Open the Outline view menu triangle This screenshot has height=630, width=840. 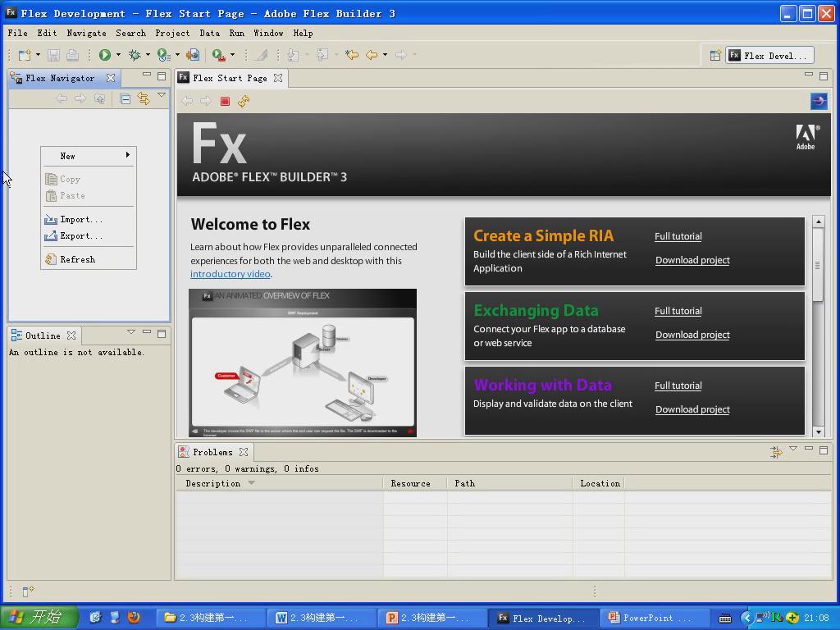tap(131, 332)
